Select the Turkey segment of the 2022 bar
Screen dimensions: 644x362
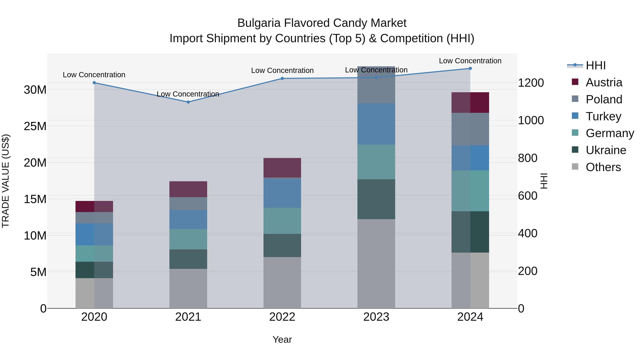282,193
